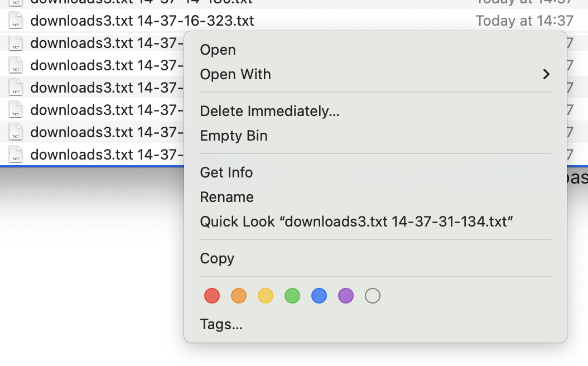
Task: Click the TXT icon of downloads3.txt 14-37-16-323.txt
Action: pyautogui.click(x=16, y=21)
